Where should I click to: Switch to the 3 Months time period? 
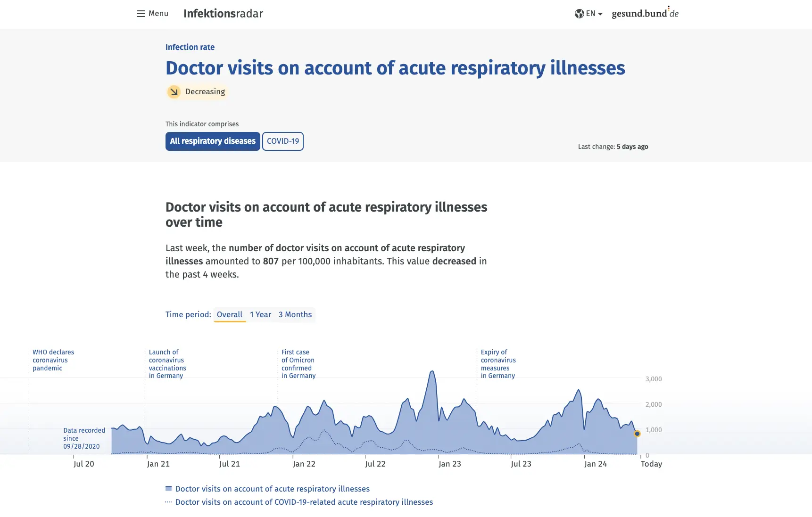pyautogui.click(x=295, y=314)
